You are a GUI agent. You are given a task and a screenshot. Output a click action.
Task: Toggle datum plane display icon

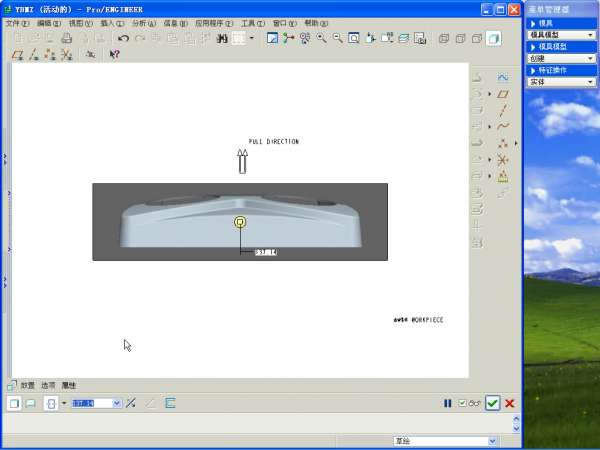click(17, 54)
